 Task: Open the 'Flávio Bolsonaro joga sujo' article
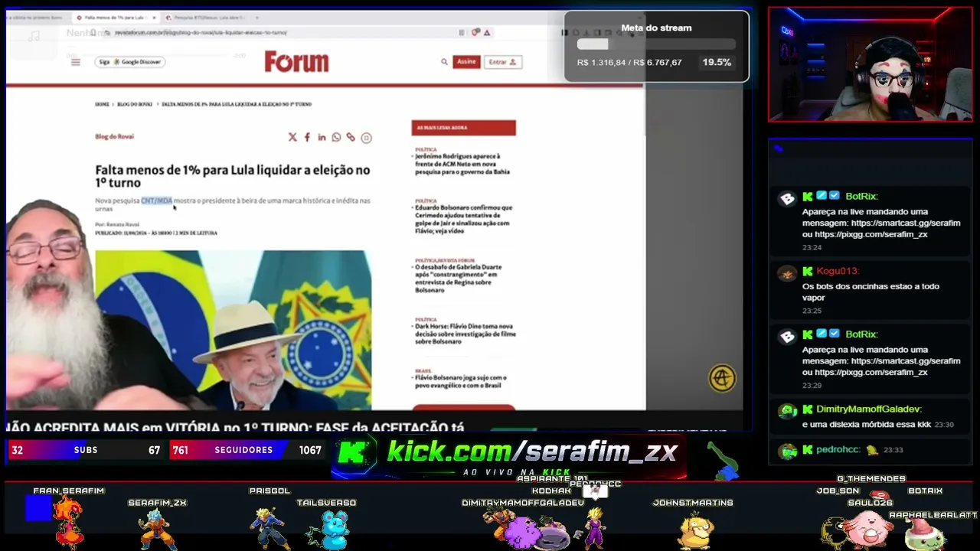(461, 382)
